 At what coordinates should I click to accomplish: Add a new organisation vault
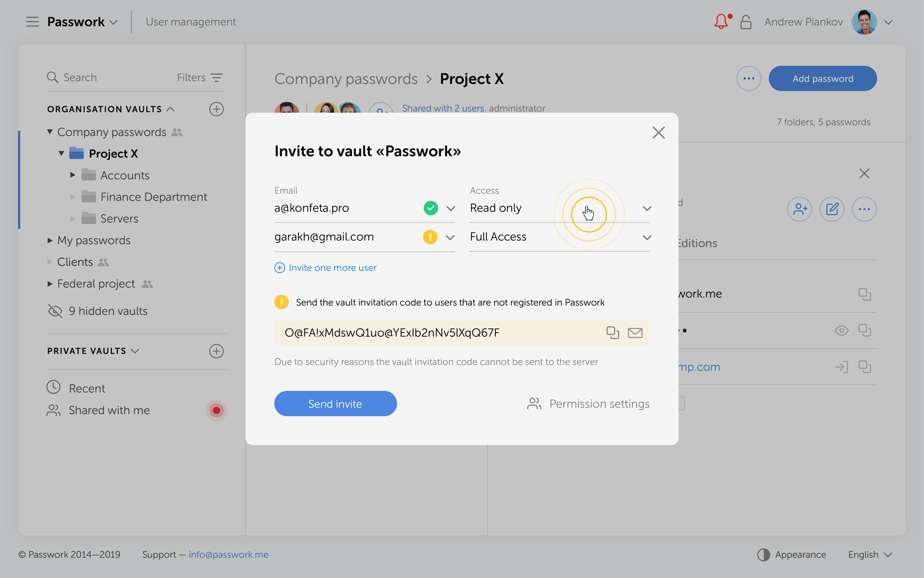pos(217,109)
